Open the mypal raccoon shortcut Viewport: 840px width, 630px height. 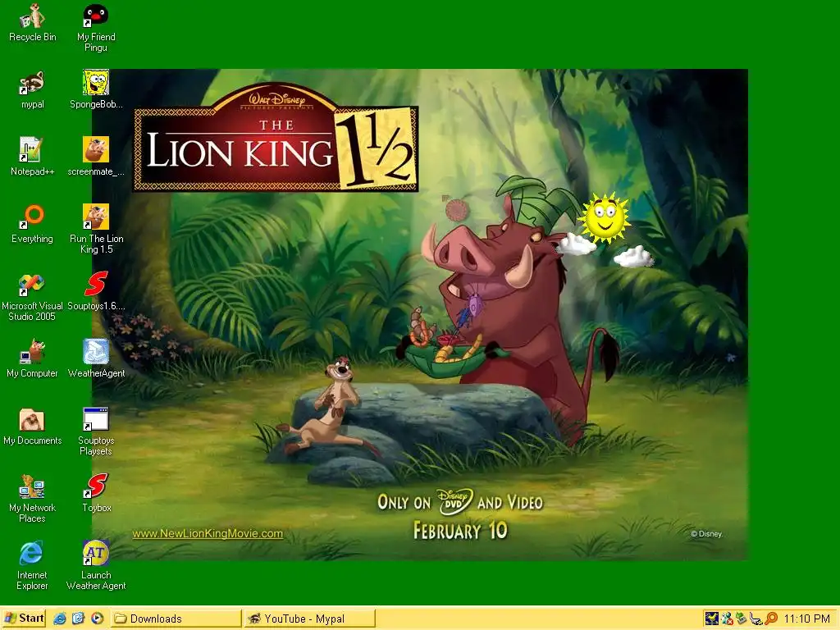pyautogui.click(x=32, y=89)
